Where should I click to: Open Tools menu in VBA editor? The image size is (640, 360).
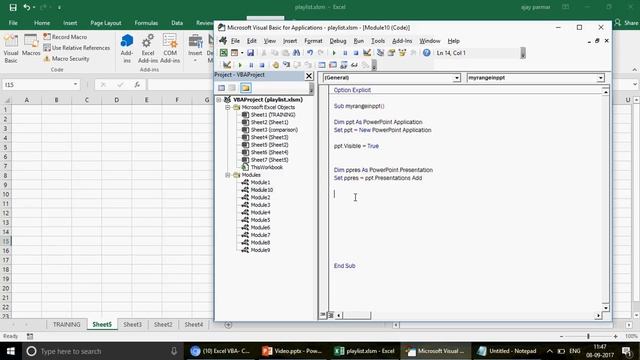point(378,41)
